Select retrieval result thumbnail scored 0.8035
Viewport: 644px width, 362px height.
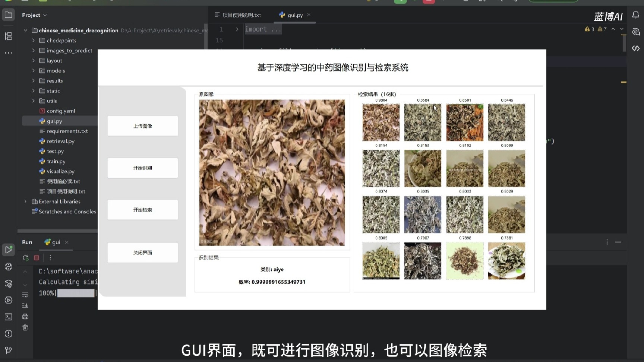click(423, 215)
